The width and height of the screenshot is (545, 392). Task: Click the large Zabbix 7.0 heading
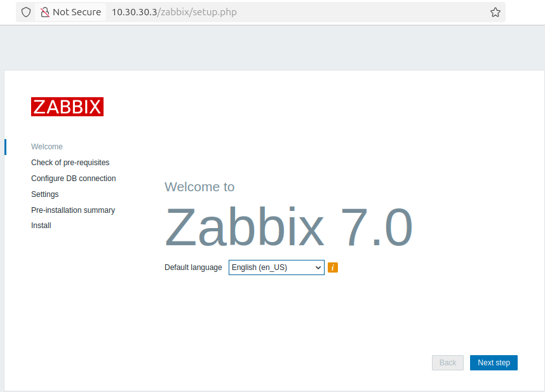click(x=288, y=227)
